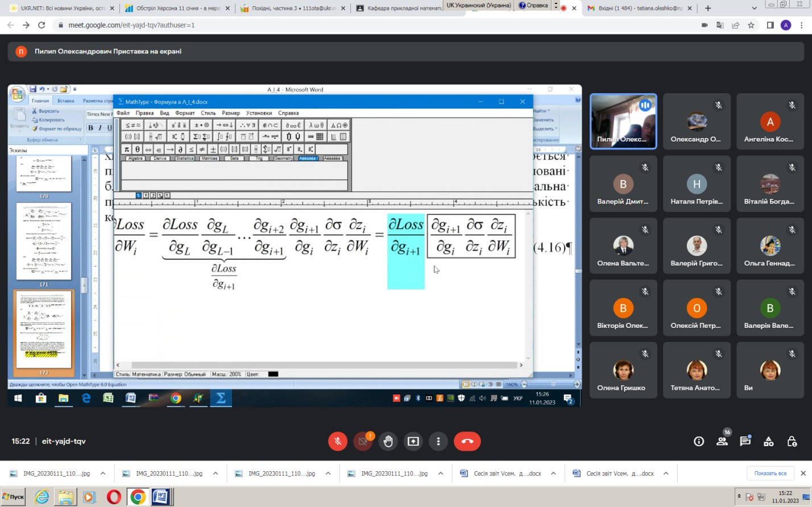Bookmark this page with star icon
This screenshot has height=507, width=812.
point(751,25)
